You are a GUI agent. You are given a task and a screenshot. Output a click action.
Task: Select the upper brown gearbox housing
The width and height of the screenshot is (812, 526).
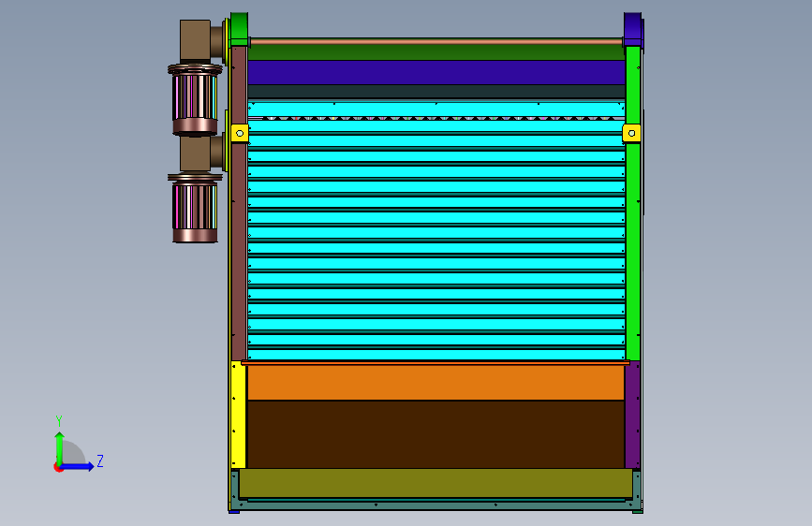pyautogui.click(x=197, y=41)
